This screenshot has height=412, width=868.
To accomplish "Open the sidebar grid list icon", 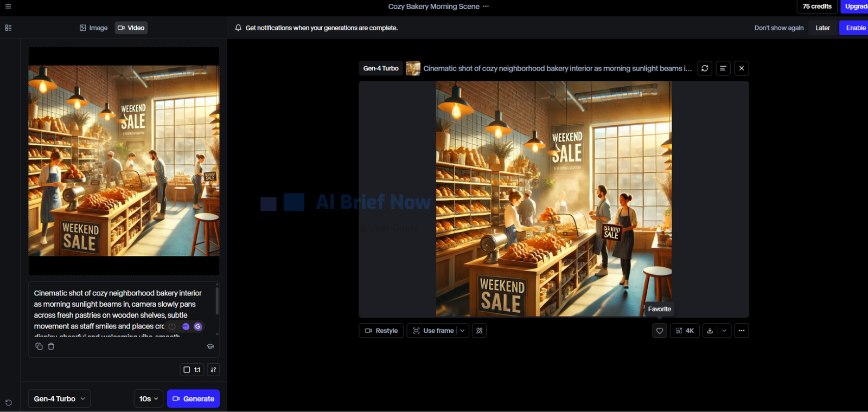I will pos(8,28).
